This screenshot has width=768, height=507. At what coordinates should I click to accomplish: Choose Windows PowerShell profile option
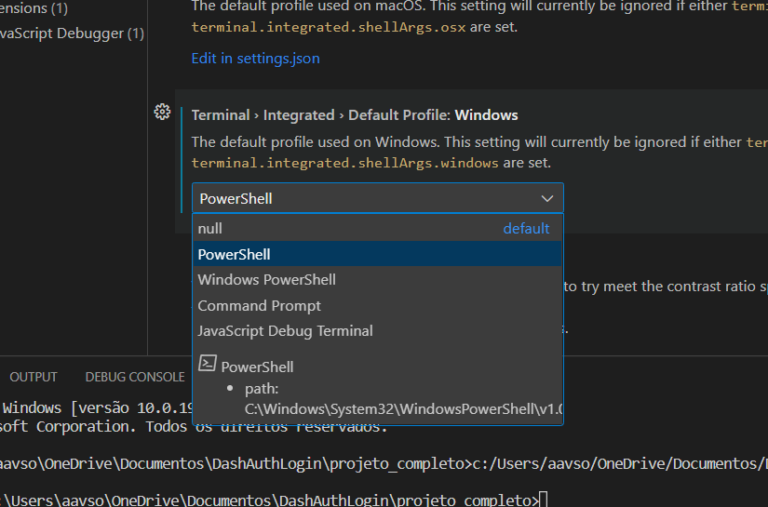(x=378, y=279)
